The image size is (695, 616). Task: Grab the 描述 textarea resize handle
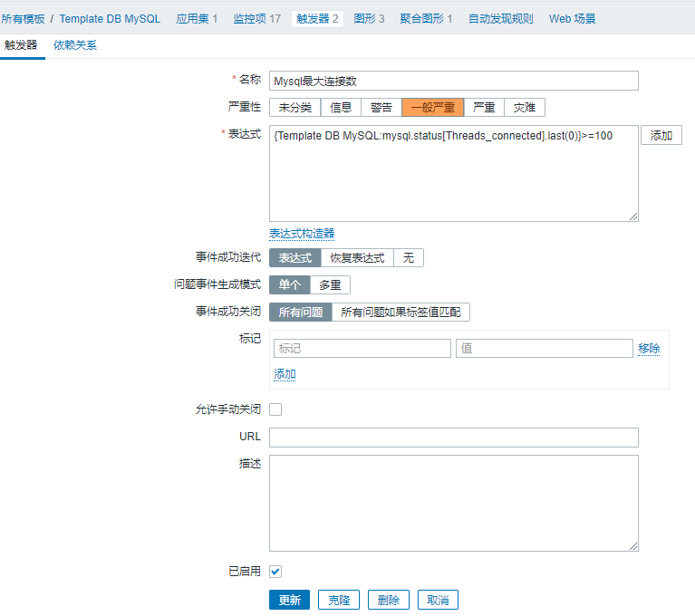[x=633, y=546]
